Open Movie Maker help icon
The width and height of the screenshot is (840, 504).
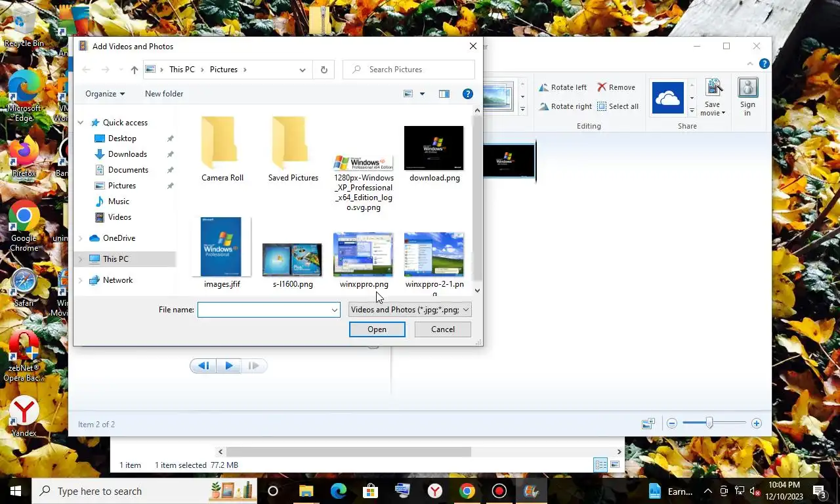pos(764,64)
